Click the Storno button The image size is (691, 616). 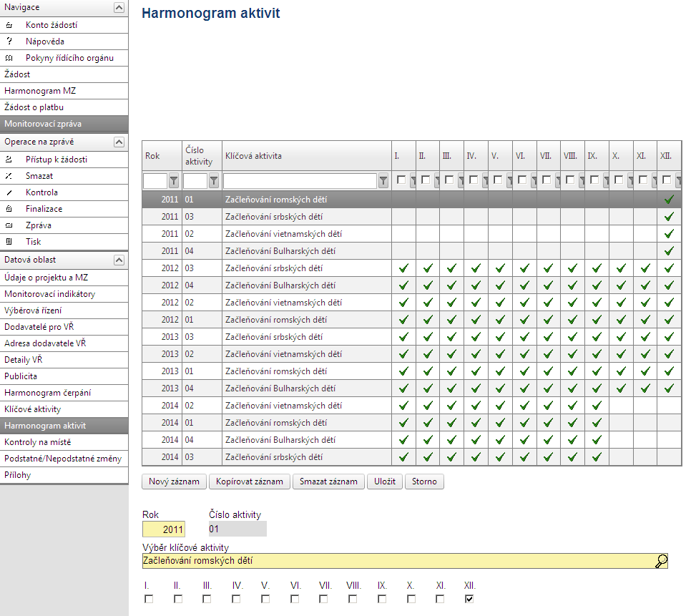point(424,481)
